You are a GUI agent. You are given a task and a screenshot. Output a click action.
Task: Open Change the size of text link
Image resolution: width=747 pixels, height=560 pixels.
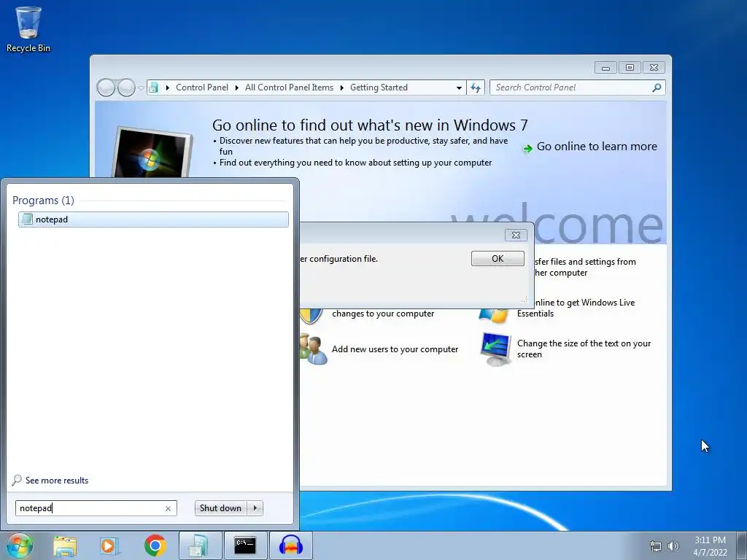(x=584, y=349)
